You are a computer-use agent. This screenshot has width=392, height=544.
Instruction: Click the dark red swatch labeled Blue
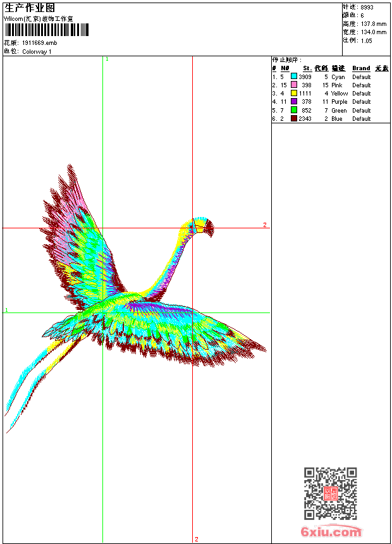[294, 118]
